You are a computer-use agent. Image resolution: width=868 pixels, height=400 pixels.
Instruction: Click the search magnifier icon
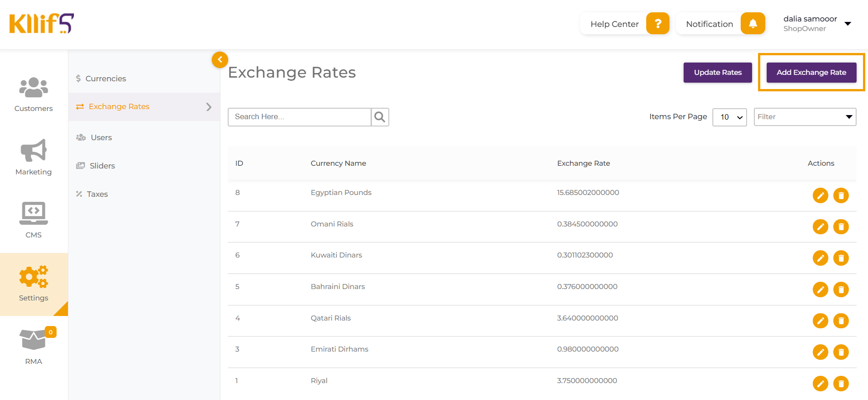(x=380, y=117)
